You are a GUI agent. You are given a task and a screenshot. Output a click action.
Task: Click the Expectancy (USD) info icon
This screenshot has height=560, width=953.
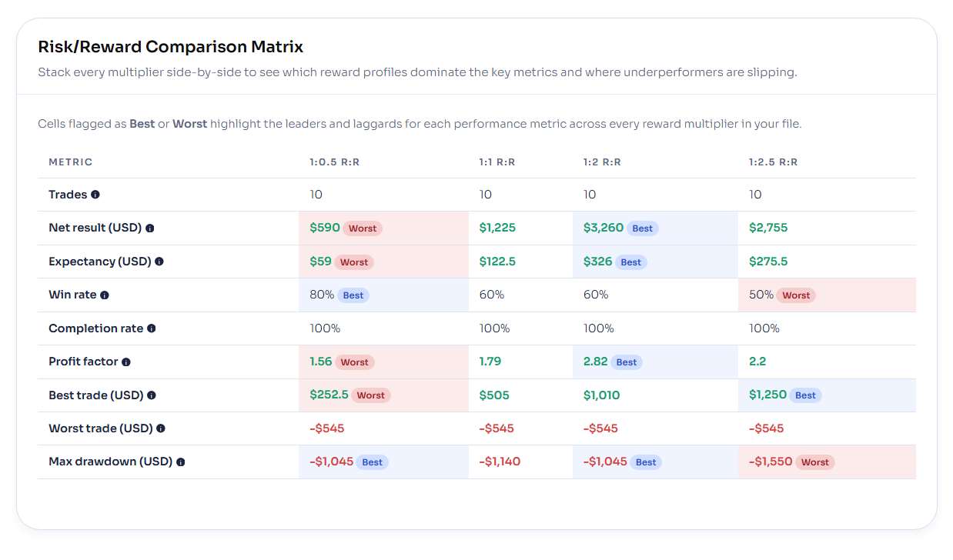point(159,262)
